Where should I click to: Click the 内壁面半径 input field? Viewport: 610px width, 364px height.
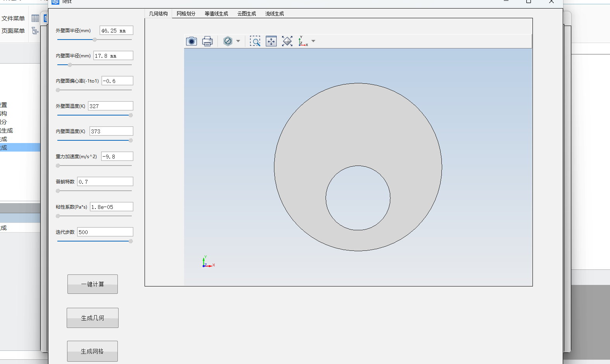coord(113,56)
